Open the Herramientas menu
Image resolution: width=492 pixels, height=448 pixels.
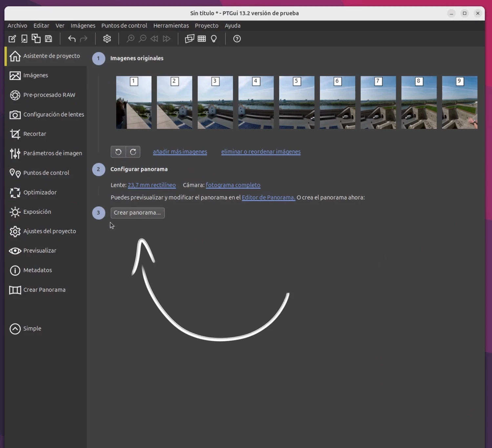pos(171,26)
